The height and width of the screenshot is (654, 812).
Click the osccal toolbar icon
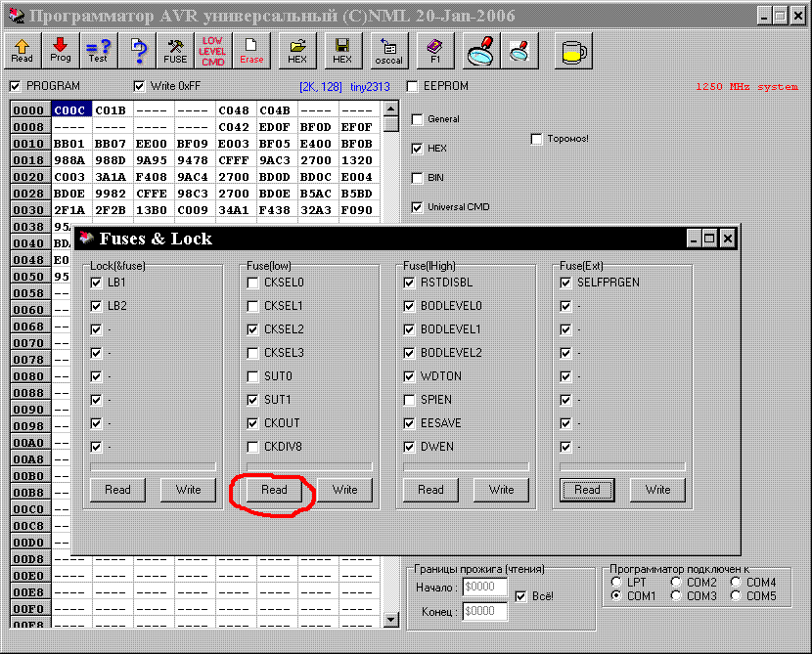click(x=390, y=50)
